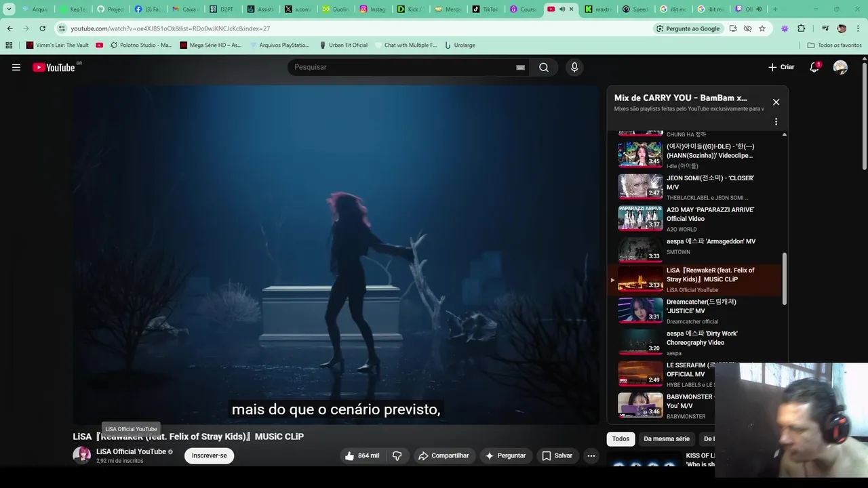
Task: Dislike the LiSA video
Action: click(397, 455)
